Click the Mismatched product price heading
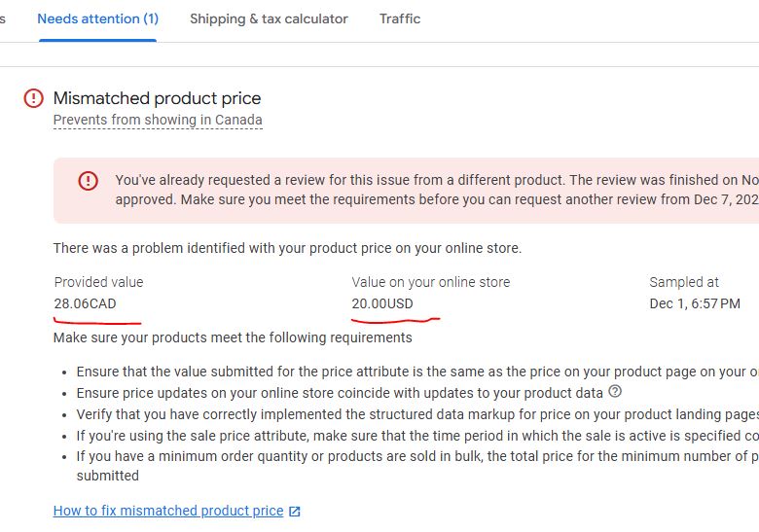This screenshot has width=759, height=532. [157, 98]
